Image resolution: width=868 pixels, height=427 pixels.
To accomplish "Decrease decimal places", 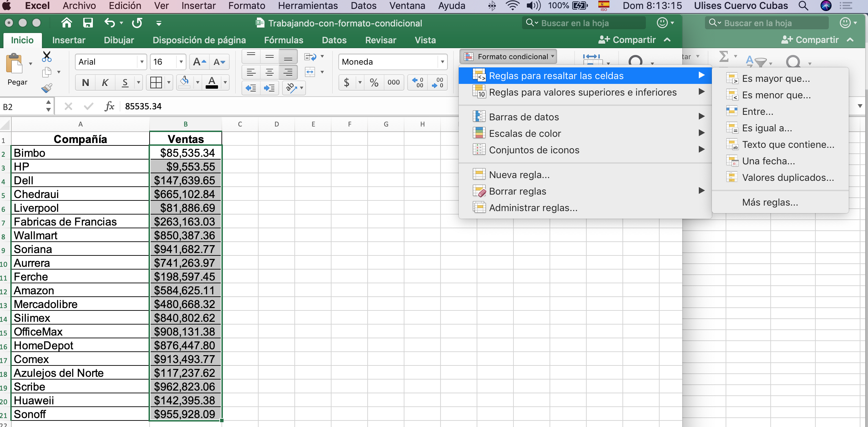I will click(x=437, y=83).
